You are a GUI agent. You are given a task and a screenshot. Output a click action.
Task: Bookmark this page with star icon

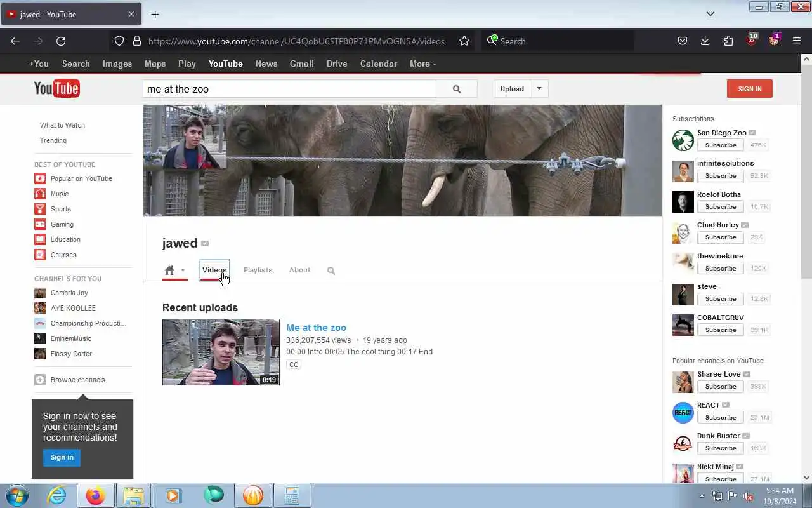tap(464, 41)
